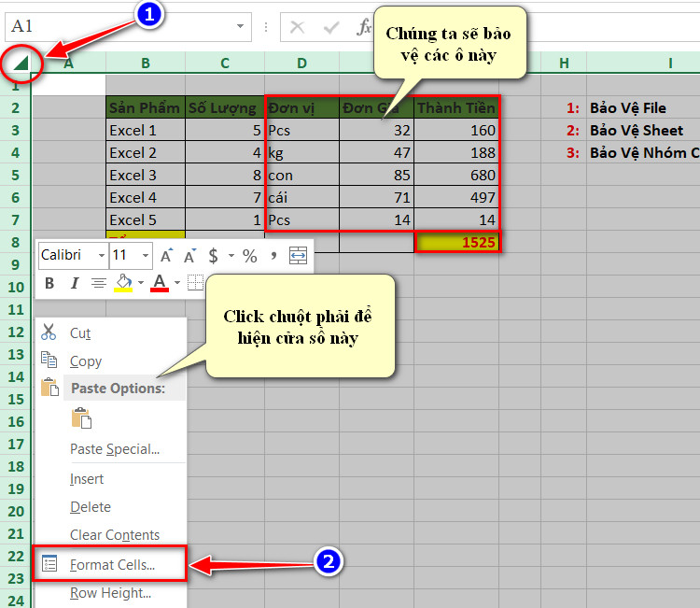Click the Format Cells list icon

click(x=49, y=563)
